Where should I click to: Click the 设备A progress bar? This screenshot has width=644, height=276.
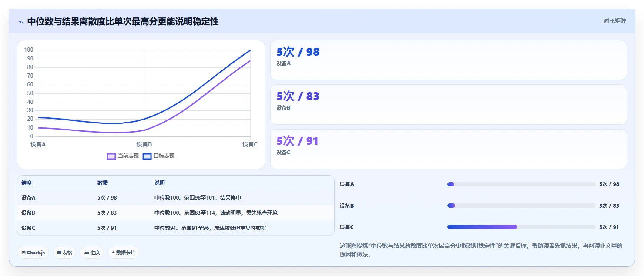(521, 184)
